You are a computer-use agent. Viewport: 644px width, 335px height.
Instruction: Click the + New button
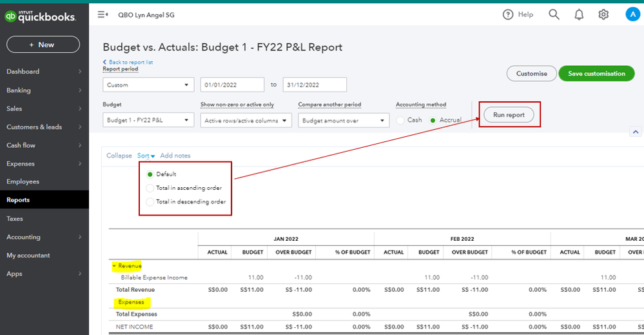43,45
